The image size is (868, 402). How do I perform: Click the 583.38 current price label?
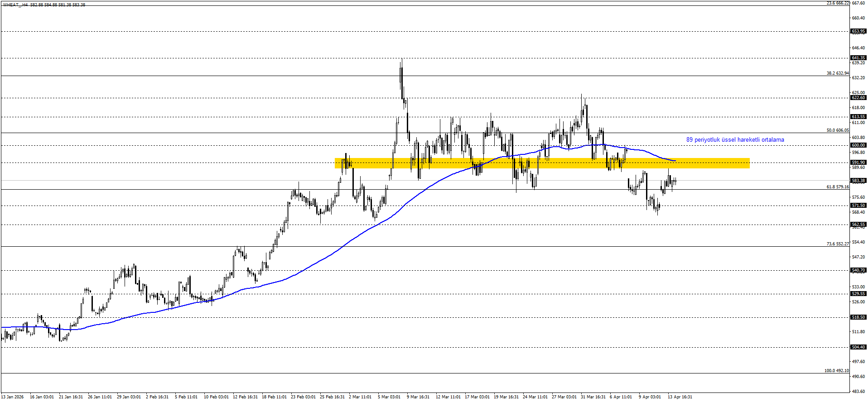(858, 181)
